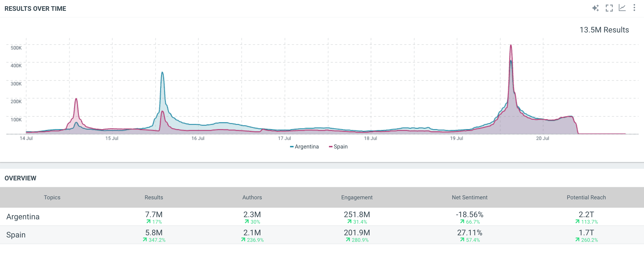Sort table by Engagement column header
Screen dimensions: 644x258
coord(357,197)
